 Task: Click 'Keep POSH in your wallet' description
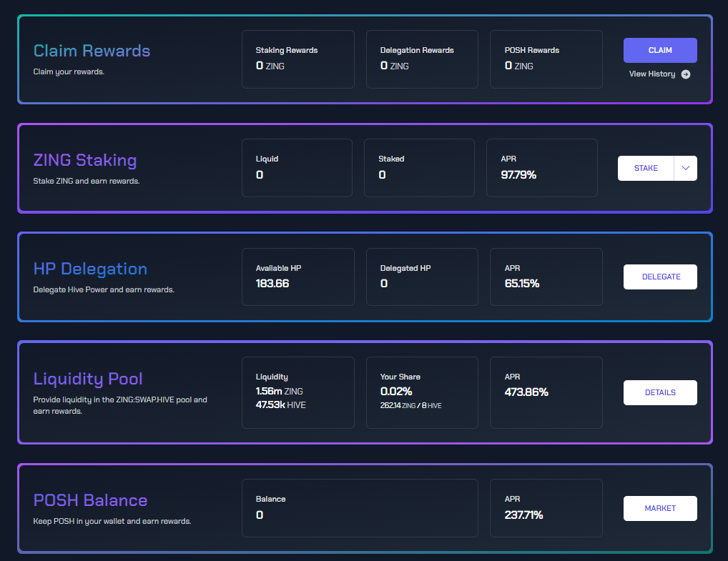point(112,521)
